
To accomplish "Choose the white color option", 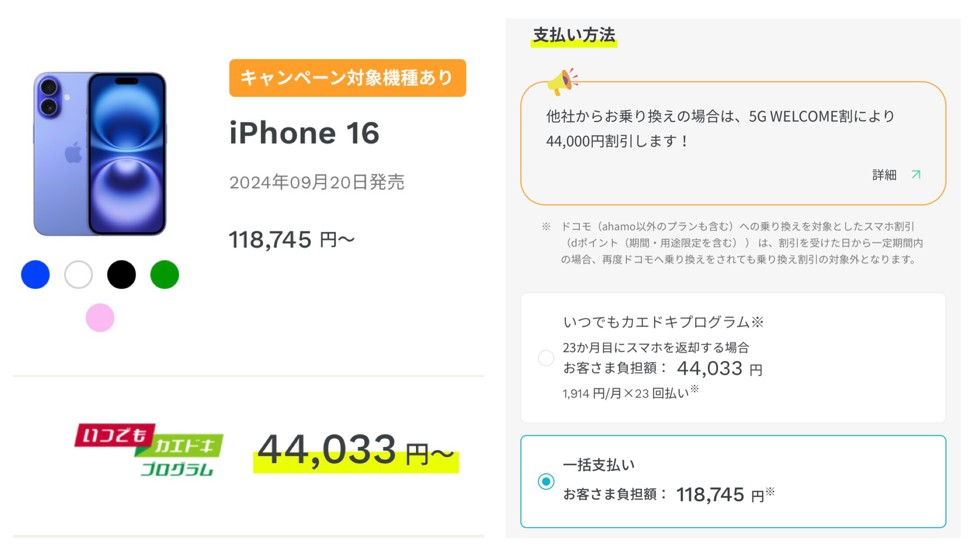I will pyautogui.click(x=79, y=274).
